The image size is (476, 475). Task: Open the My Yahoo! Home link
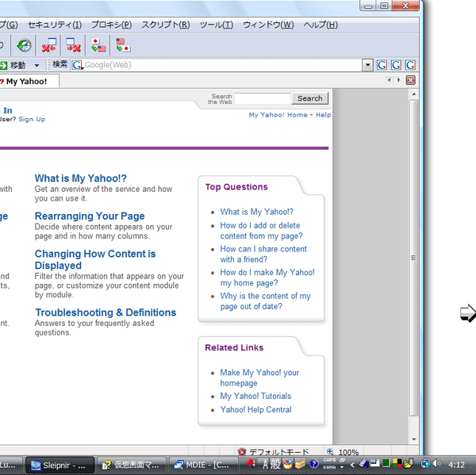point(278,115)
